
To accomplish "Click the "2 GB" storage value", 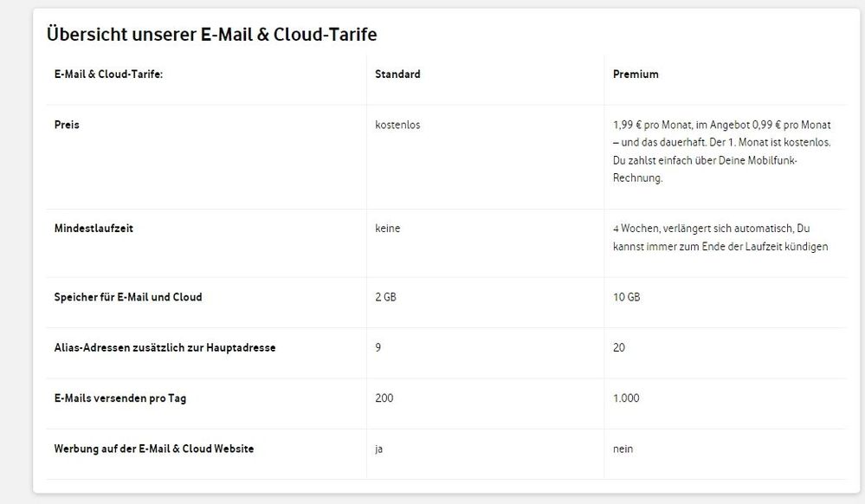I will (x=385, y=297).
